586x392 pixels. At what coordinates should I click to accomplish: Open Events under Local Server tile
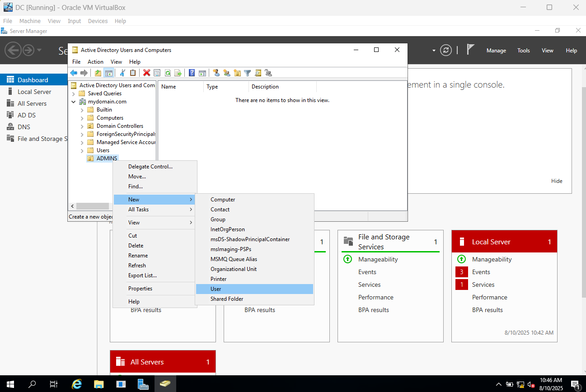(481, 272)
